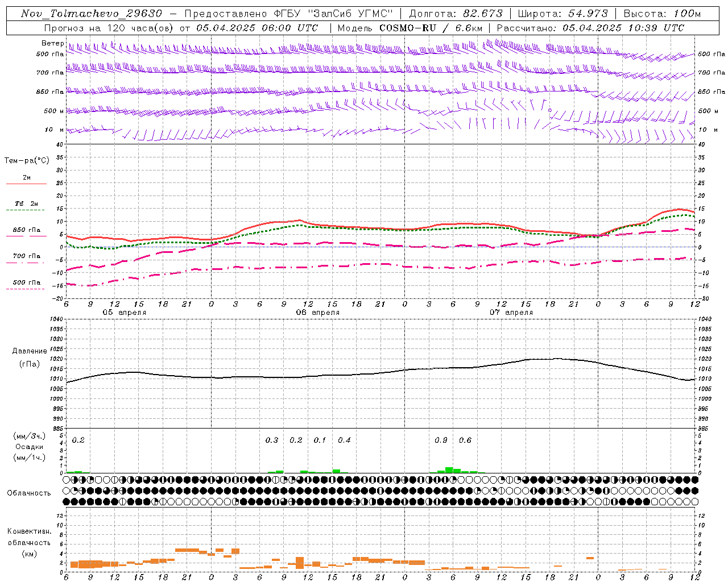Click the '0.3' precipitation amount
728x582 pixels.
(x=272, y=440)
